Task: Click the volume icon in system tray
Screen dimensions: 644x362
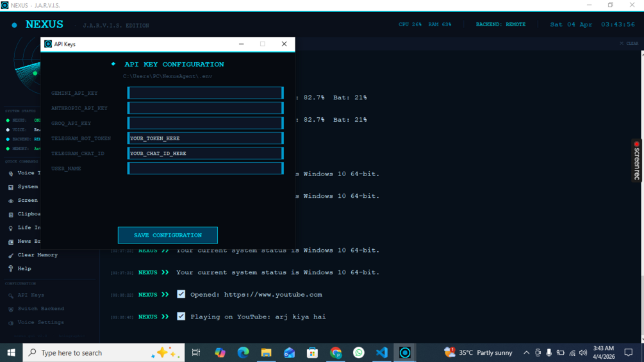Action: (583, 352)
